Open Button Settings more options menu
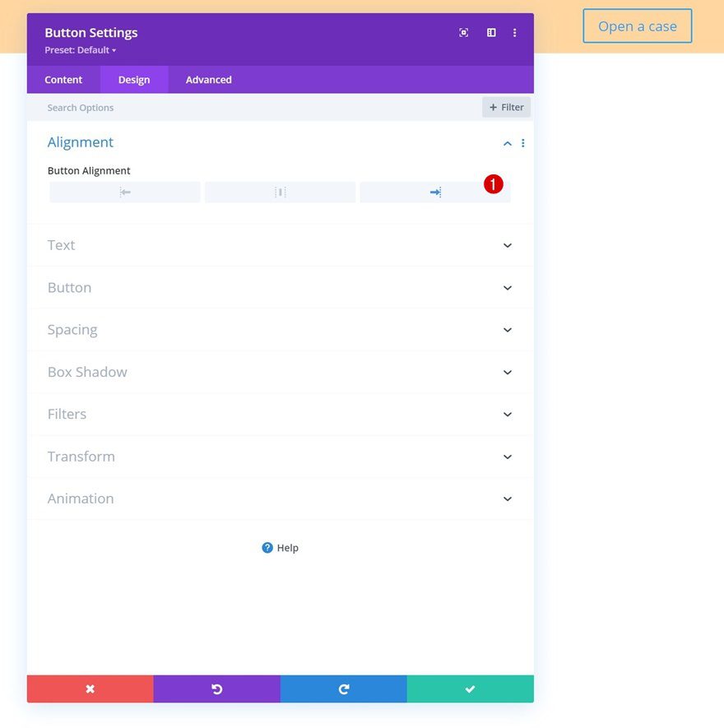Viewport: 724px width, 728px height. coord(514,33)
